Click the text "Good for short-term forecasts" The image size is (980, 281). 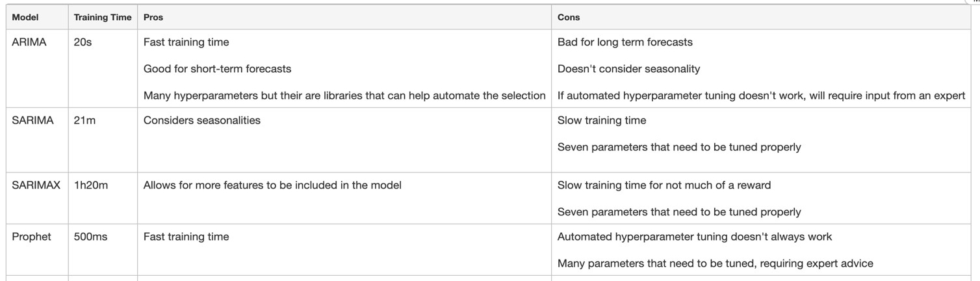click(x=217, y=68)
